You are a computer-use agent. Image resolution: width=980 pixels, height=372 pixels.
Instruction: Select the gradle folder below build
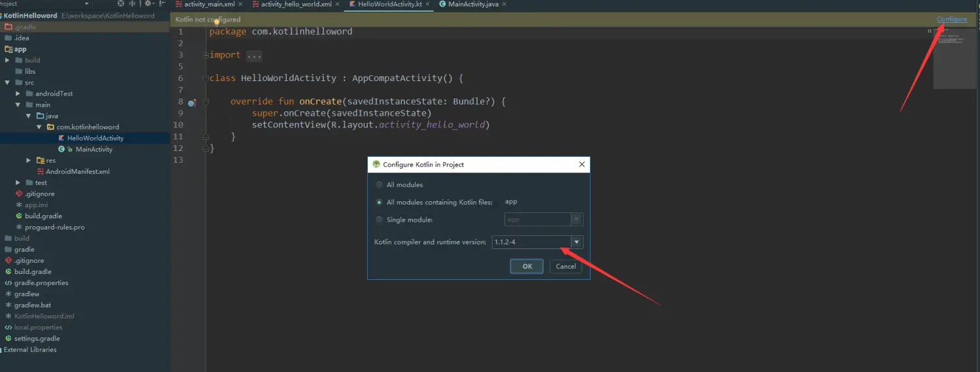[24, 250]
